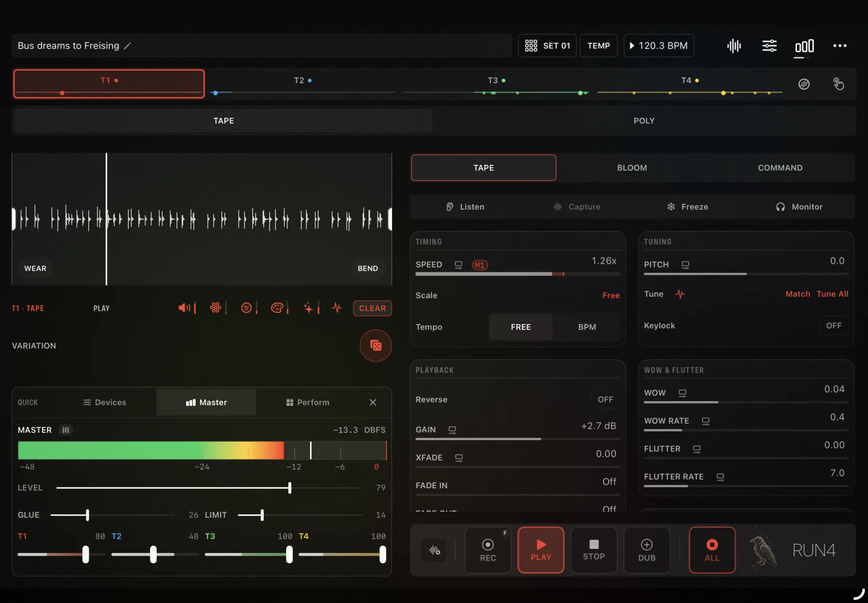868x603 pixels.
Task: Open the FADE IN Off value
Action: point(610,482)
